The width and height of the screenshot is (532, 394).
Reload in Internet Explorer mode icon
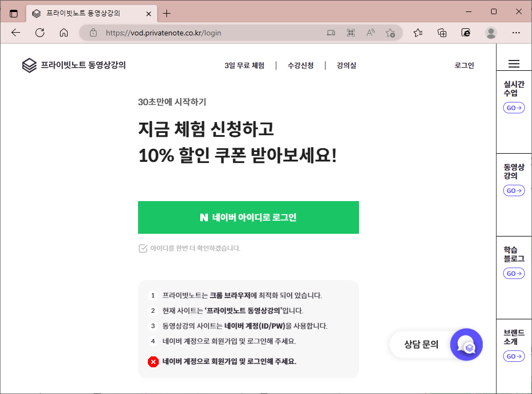pos(466,33)
